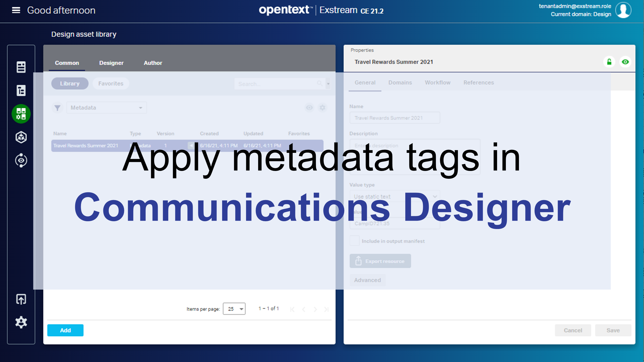This screenshot has width=644, height=362.
Task: Click the opentext Exstream logo
Action: 321,10
